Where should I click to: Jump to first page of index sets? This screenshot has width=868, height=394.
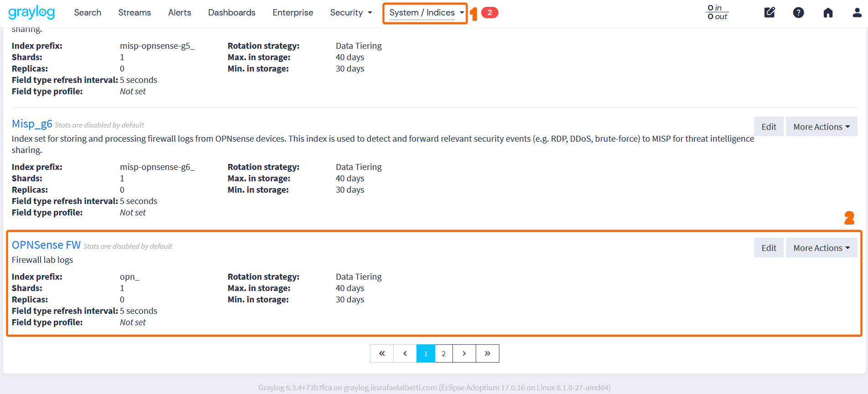382,353
